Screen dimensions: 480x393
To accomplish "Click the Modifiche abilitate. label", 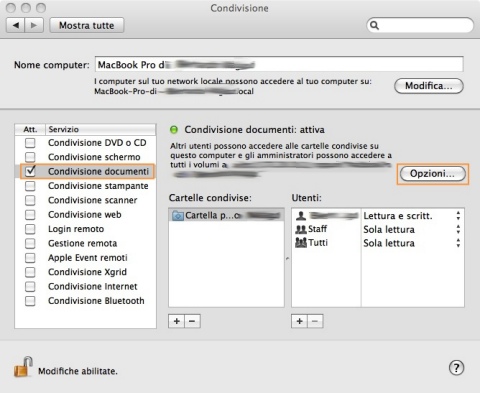I will coord(78,371).
